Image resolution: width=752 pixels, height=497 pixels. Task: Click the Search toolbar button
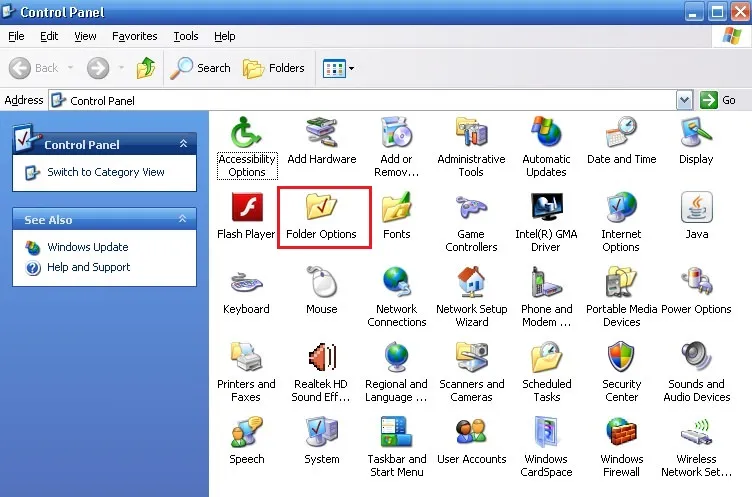coord(200,68)
